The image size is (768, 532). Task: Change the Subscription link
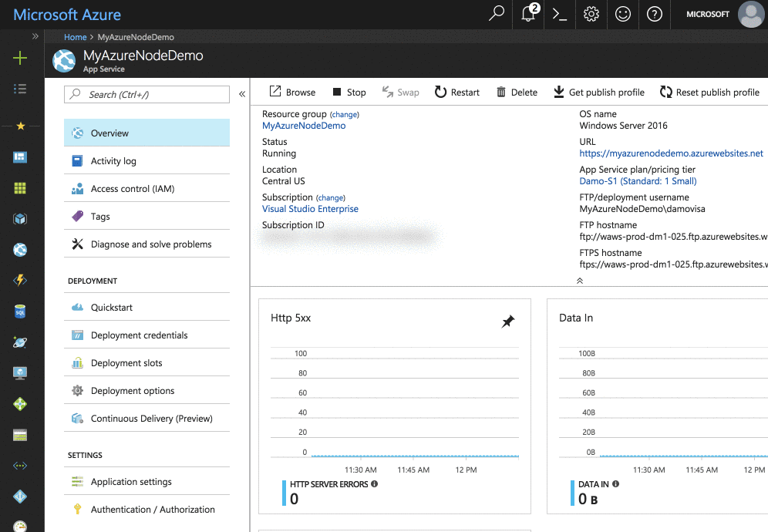coord(331,198)
